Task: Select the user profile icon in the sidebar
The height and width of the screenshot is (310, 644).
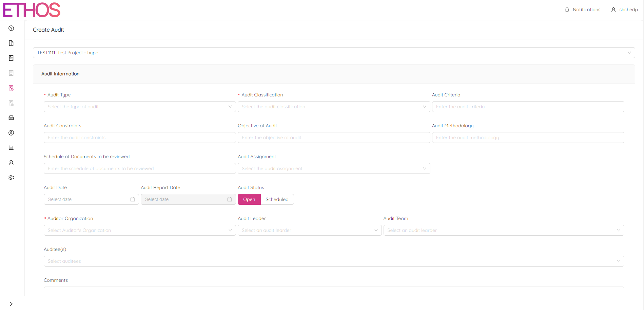Action: (x=11, y=163)
